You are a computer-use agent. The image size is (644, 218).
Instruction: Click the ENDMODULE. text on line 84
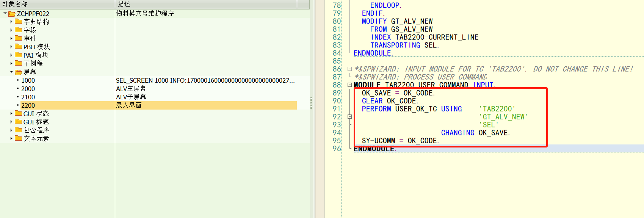[x=373, y=53]
